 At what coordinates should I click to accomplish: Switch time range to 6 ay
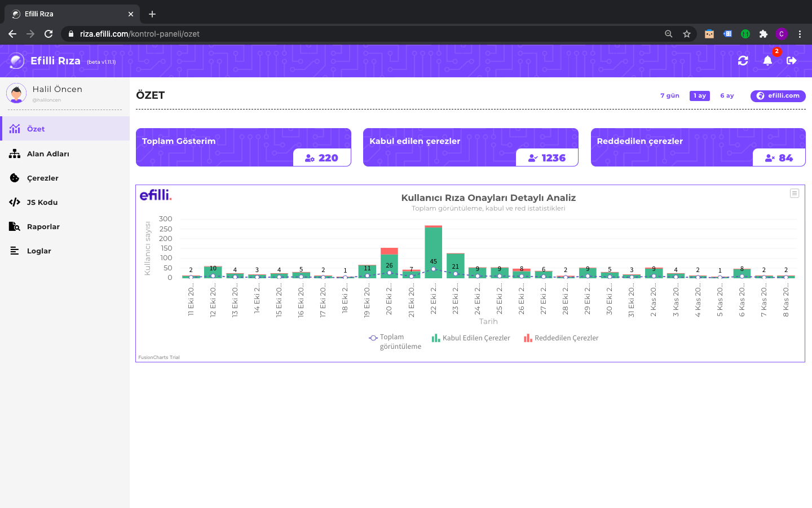coord(727,96)
